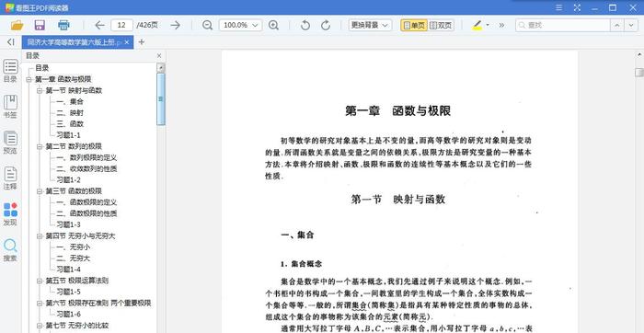Screen dimensions: 644x333
Task: Jump to 习题1-2 in outline
Action: point(68,180)
